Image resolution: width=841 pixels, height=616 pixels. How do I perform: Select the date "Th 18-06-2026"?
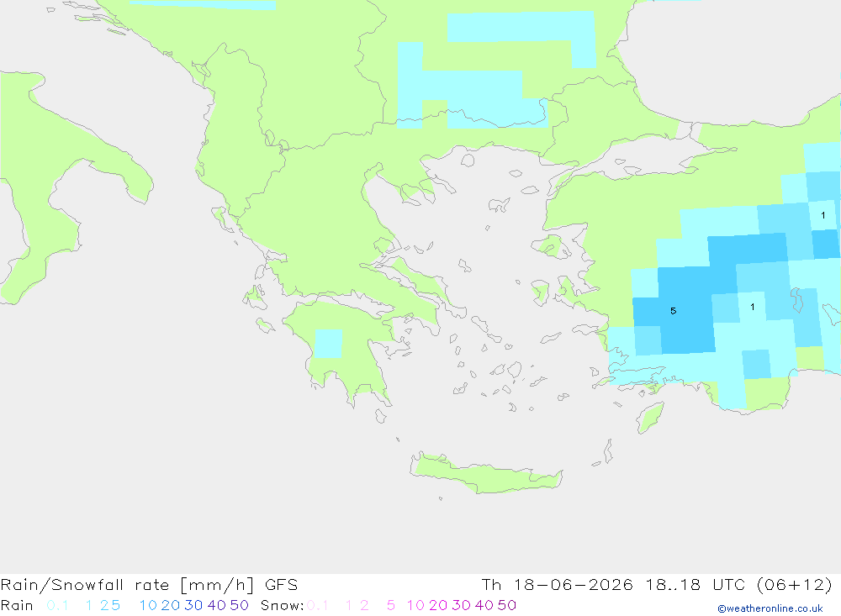tap(557, 585)
